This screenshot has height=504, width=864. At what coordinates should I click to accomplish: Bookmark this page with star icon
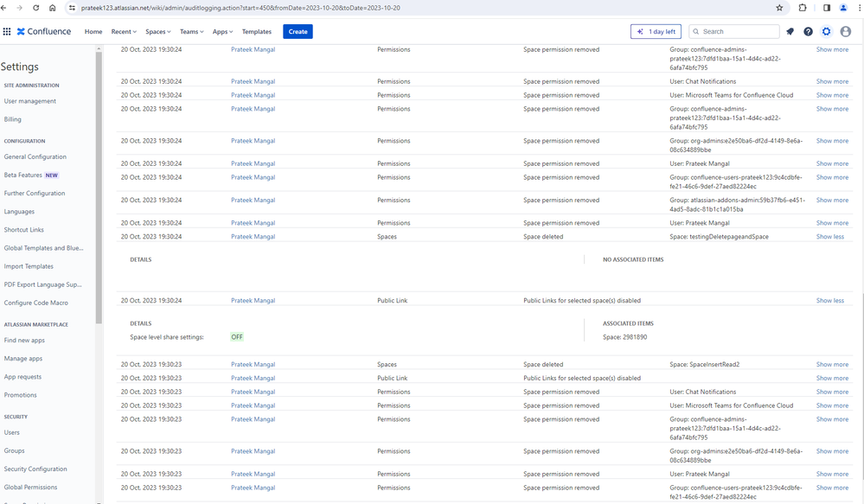tap(779, 8)
